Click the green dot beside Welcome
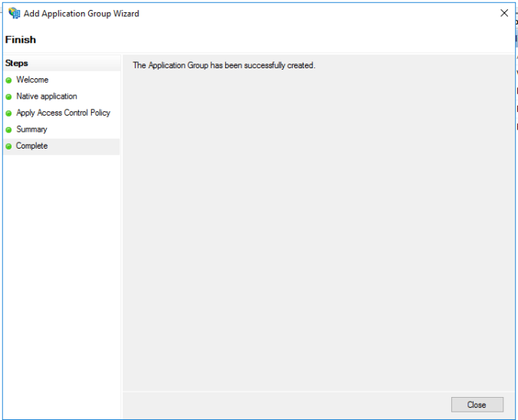 [x=9, y=80]
